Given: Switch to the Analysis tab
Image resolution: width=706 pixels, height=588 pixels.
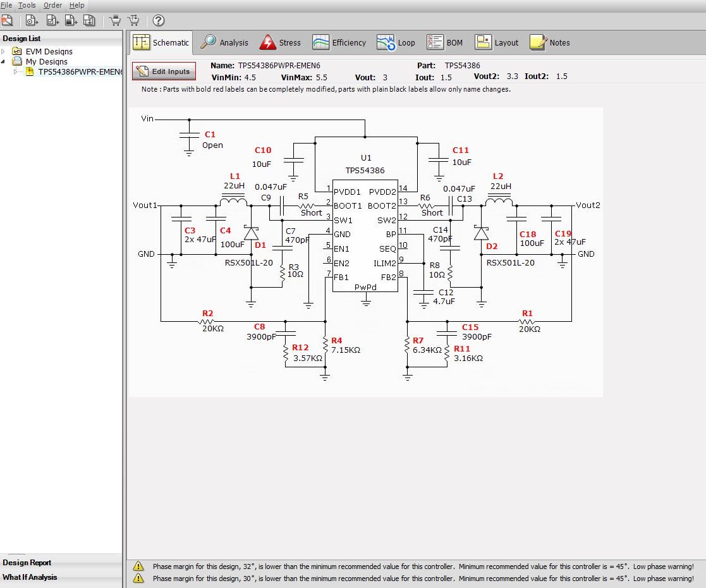Looking at the screenshot, I should click(224, 42).
